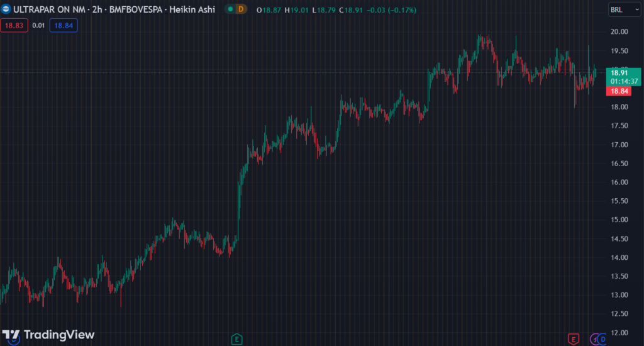
Task: Click the O18.87 open value
Action: tap(269, 10)
